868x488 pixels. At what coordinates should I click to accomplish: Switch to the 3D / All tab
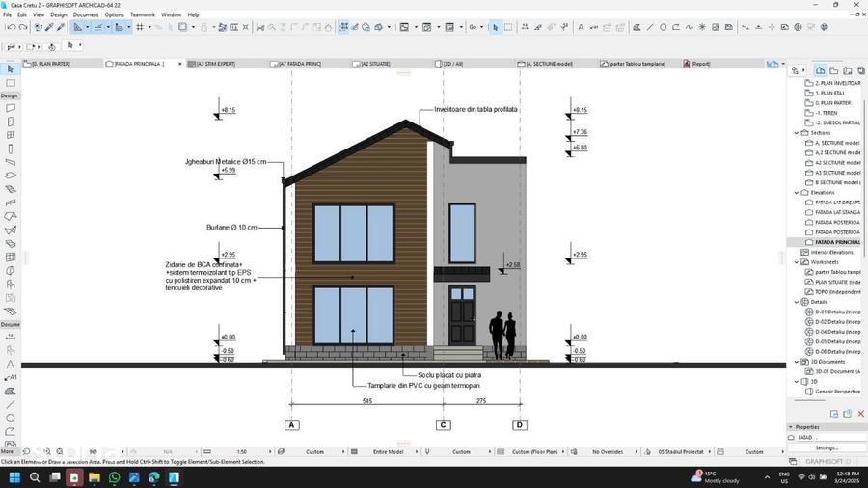tap(474, 64)
